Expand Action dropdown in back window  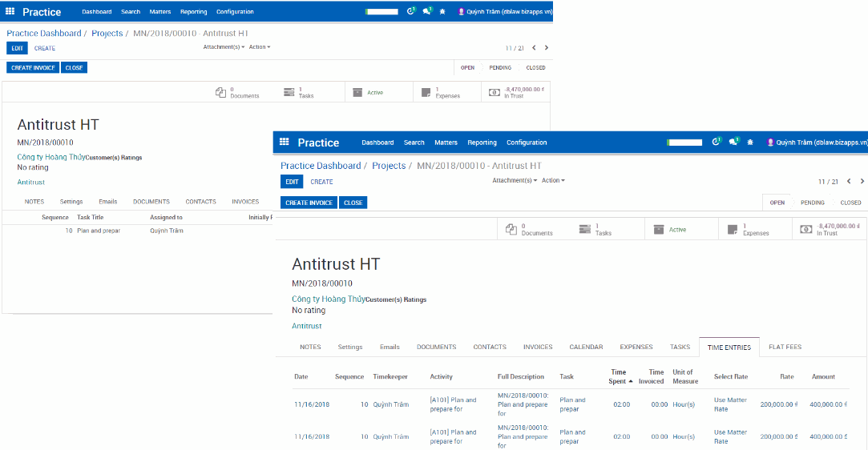[260, 47]
